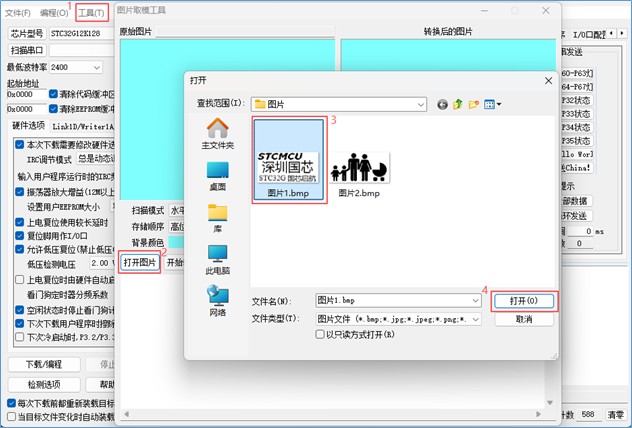Open the 编程(O) menu
This screenshot has height=428, width=632.
[x=54, y=13]
